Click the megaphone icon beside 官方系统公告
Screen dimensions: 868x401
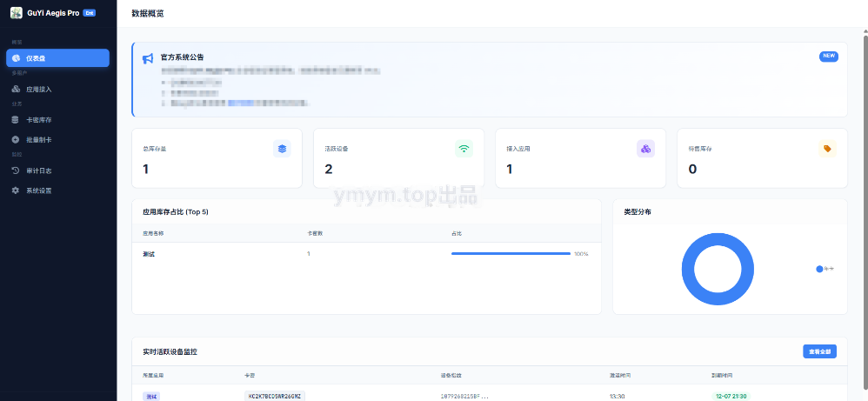click(x=148, y=58)
